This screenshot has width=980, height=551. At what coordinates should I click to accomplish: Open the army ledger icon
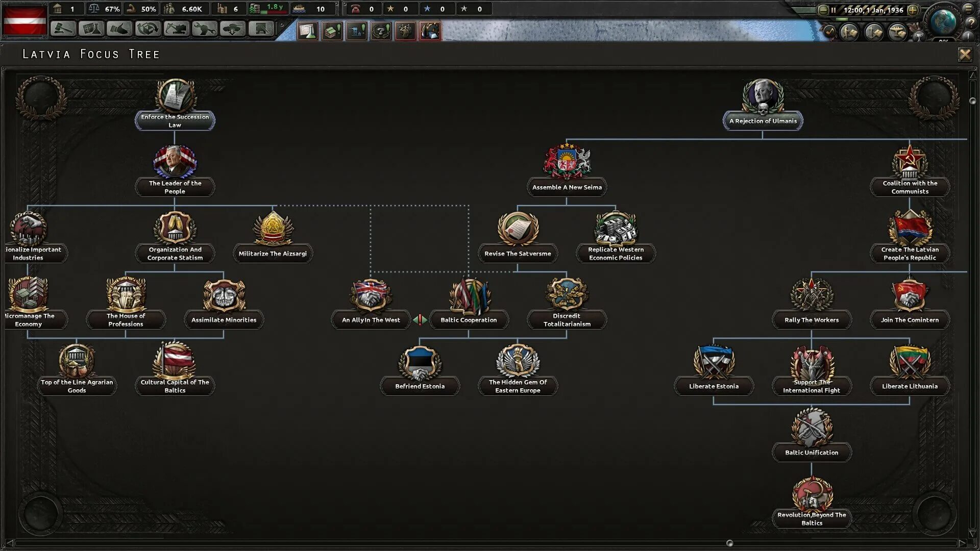[x=849, y=32]
